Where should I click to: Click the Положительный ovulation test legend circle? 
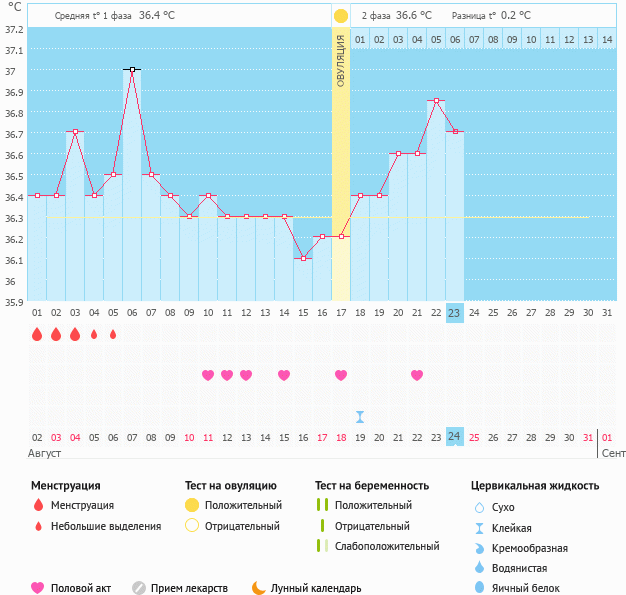191,505
